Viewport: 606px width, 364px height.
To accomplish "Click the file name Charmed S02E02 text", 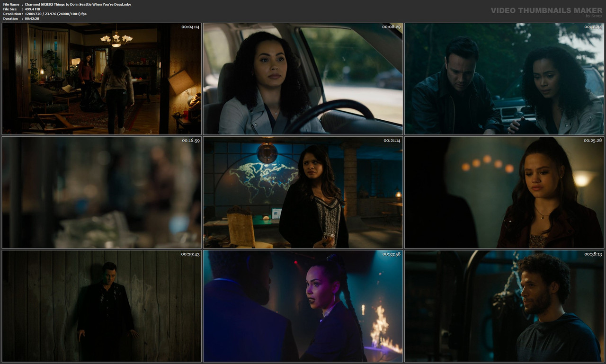I will [78, 4].
